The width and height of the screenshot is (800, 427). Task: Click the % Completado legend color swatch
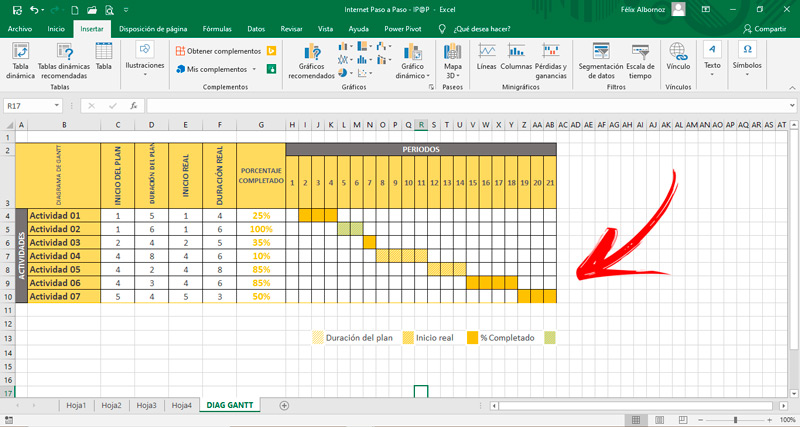click(472, 337)
